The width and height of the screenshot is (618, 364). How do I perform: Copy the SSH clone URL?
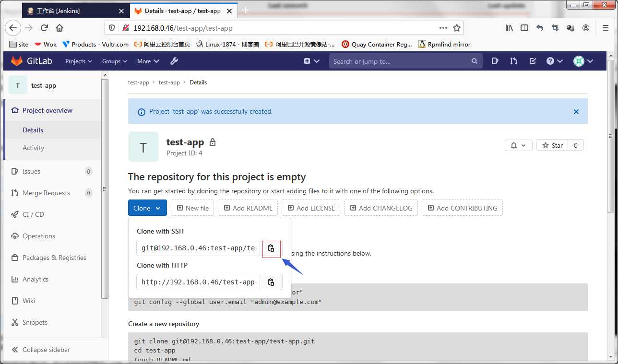pos(271,248)
